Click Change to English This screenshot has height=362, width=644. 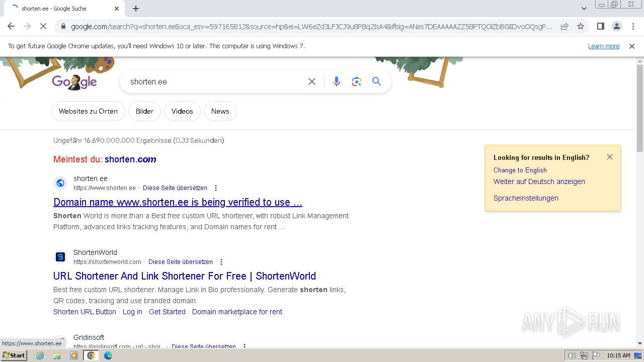pyautogui.click(x=520, y=170)
